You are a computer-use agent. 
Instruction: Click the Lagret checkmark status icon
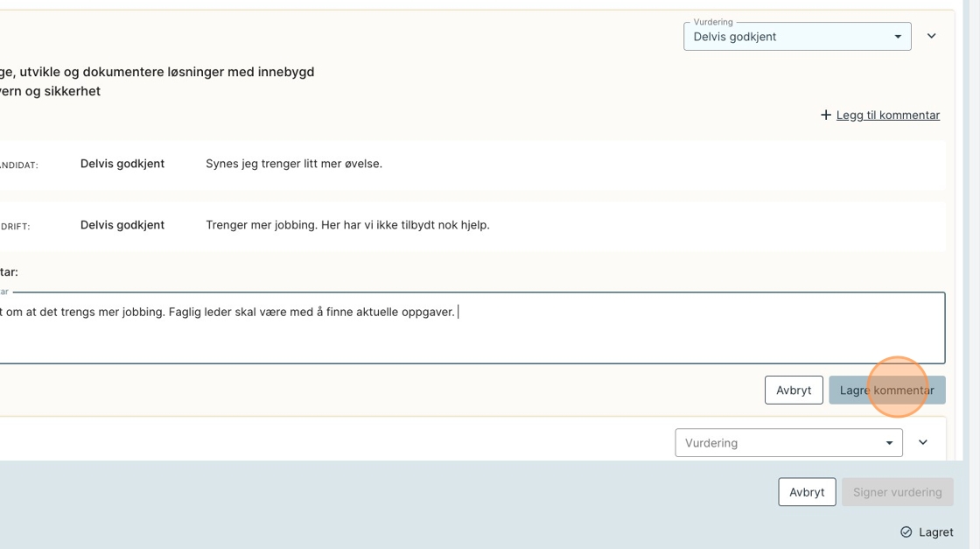[906, 532]
